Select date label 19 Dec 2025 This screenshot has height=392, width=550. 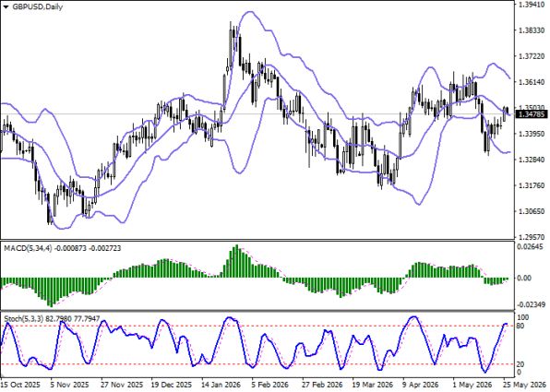pyautogui.click(x=172, y=385)
